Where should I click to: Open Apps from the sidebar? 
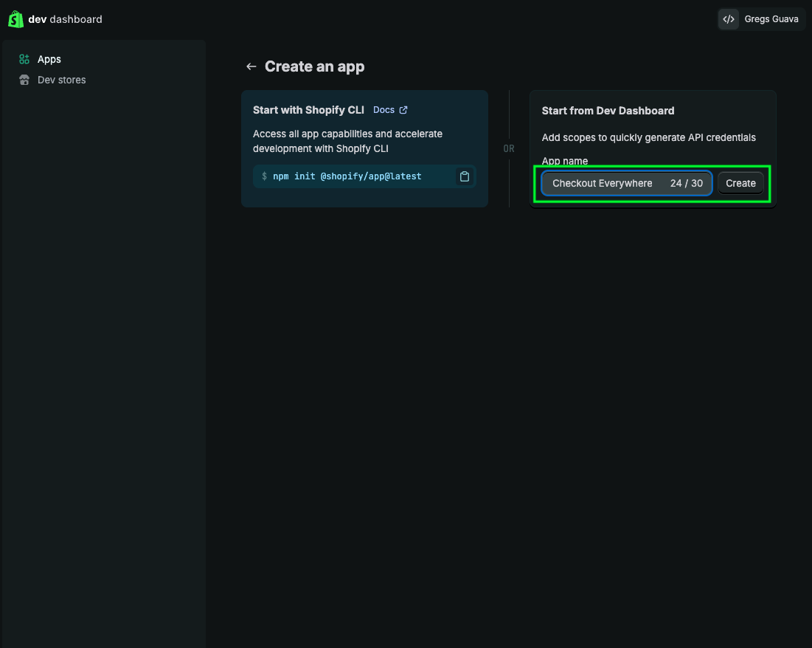[49, 59]
